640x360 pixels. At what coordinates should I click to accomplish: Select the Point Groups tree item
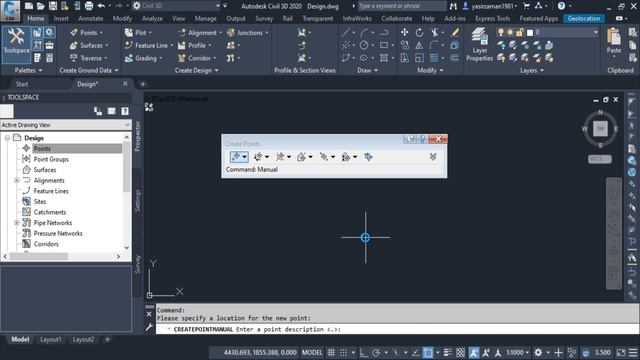pos(51,159)
